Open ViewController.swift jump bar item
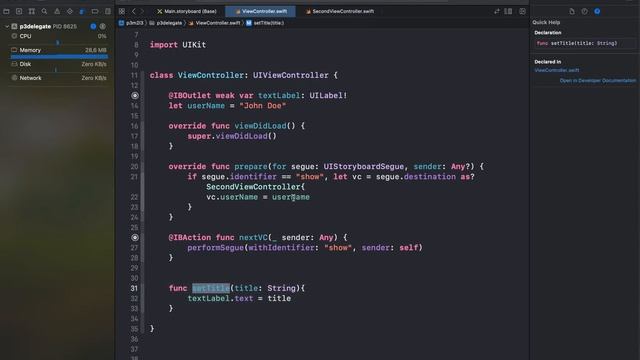 pyautogui.click(x=214, y=23)
